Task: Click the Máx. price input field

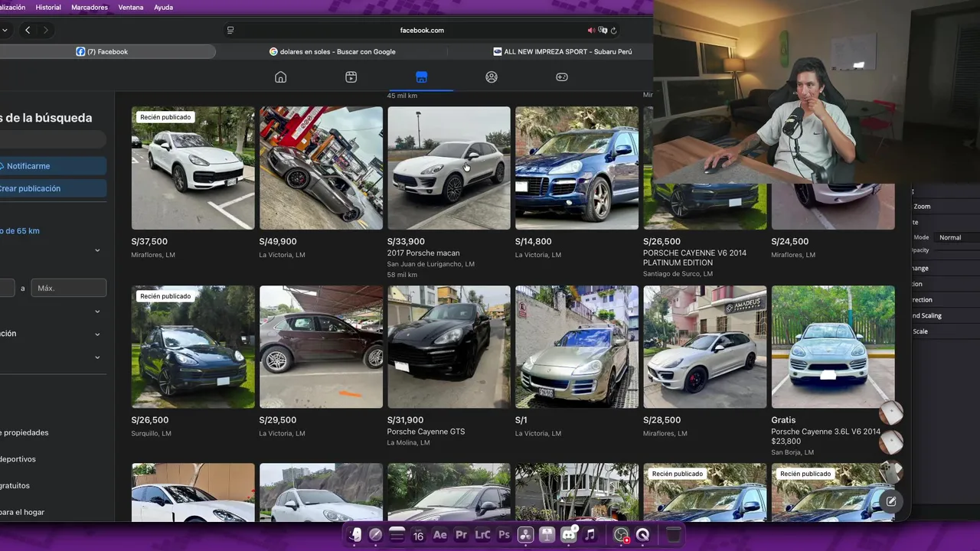Action: pos(68,288)
